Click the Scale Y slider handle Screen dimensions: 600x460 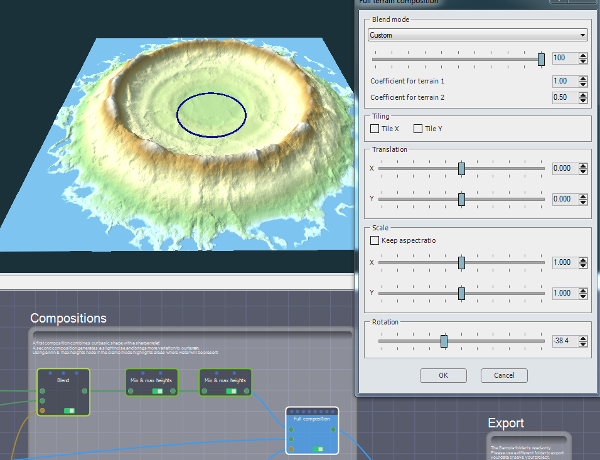[461, 293]
